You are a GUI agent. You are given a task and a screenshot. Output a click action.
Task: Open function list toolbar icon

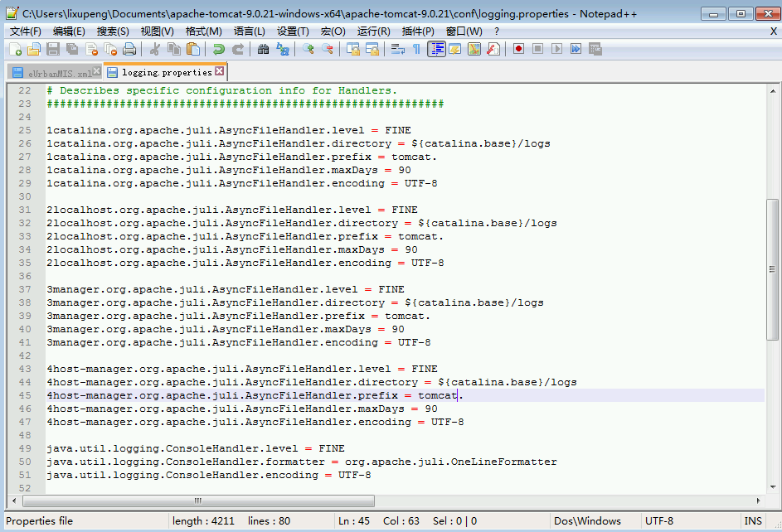click(493, 49)
